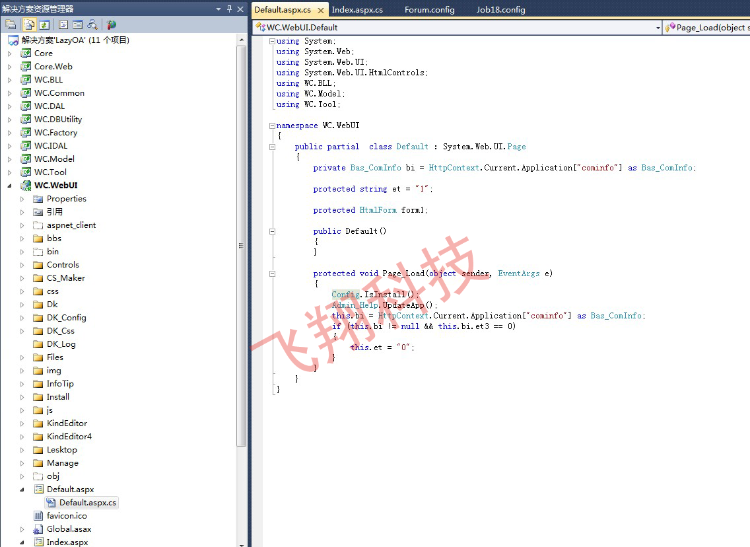Switch to the Forum.config tab
Screen dimensions: 750x547
[x=429, y=9]
